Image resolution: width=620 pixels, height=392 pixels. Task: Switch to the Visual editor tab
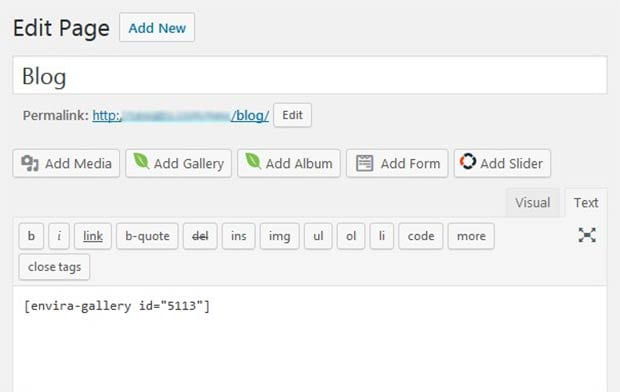coord(532,203)
